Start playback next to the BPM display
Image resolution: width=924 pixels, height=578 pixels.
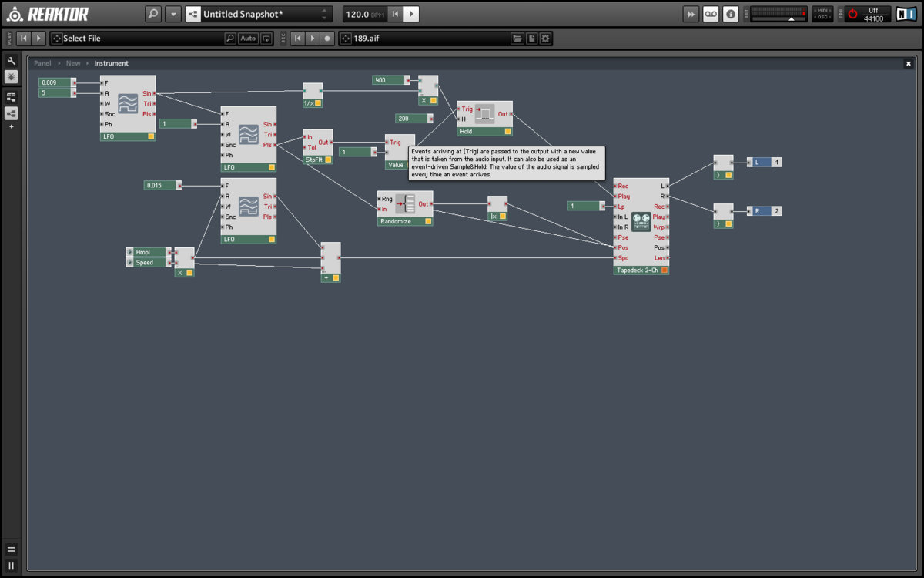coord(413,14)
